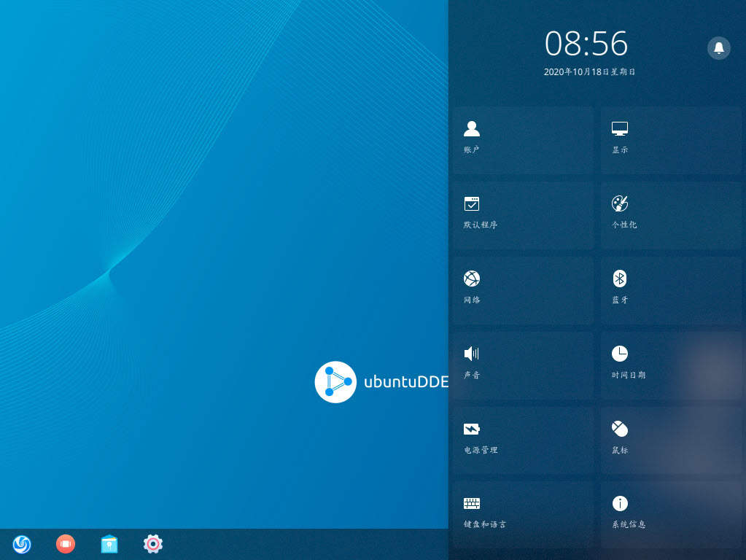Select the 电源管理 label text
This screenshot has height=560, width=746.
[481, 450]
